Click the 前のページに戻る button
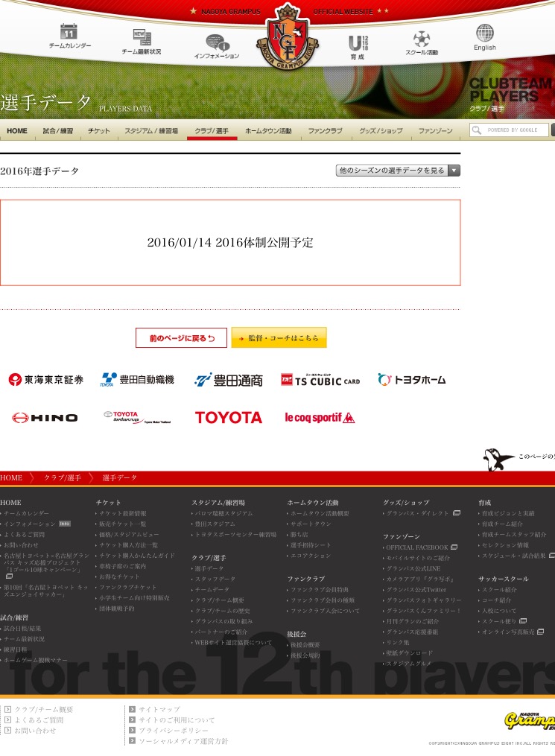The width and height of the screenshot is (555, 756). [x=181, y=338]
